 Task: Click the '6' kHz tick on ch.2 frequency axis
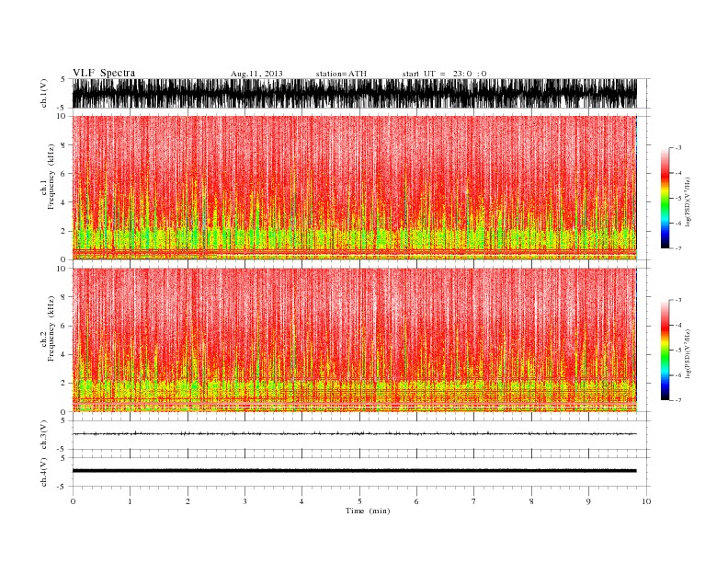coord(63,326)
